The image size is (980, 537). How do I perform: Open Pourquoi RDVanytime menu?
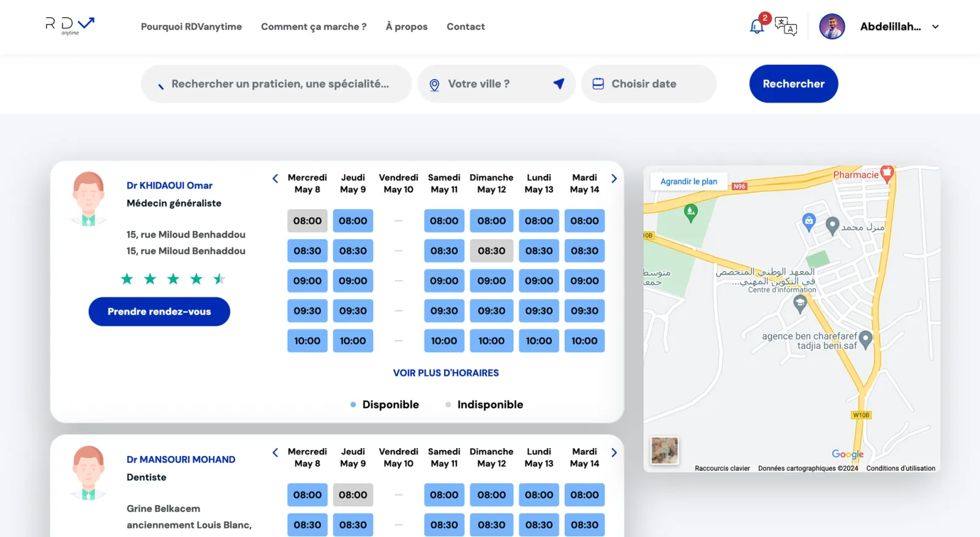click(191, 26)
